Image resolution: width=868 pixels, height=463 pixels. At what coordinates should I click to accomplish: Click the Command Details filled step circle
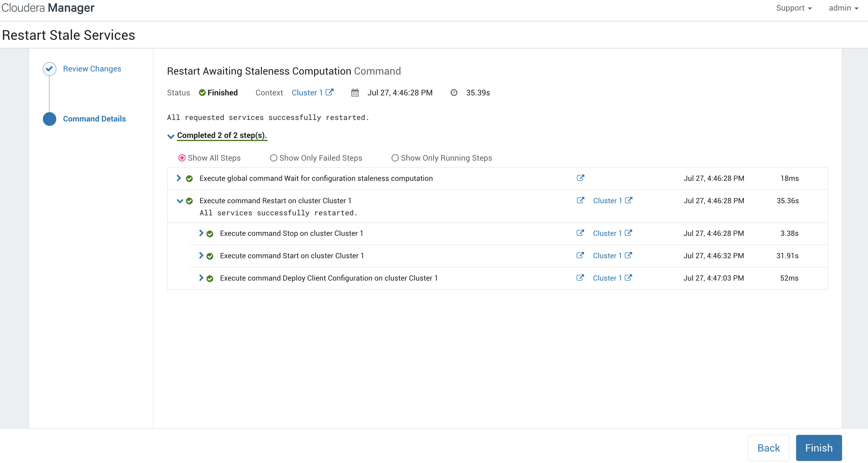pyautogui.click(x=49, y=119)
